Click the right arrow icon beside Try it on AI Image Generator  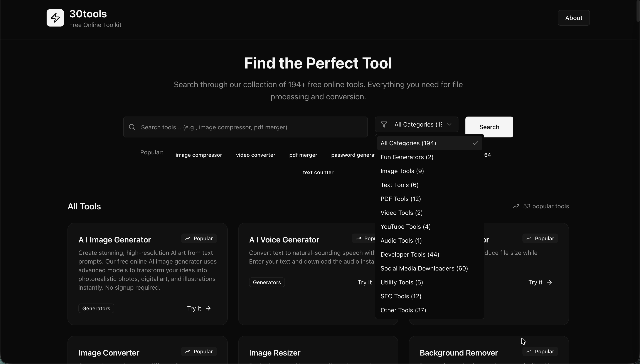coord(208,308)
